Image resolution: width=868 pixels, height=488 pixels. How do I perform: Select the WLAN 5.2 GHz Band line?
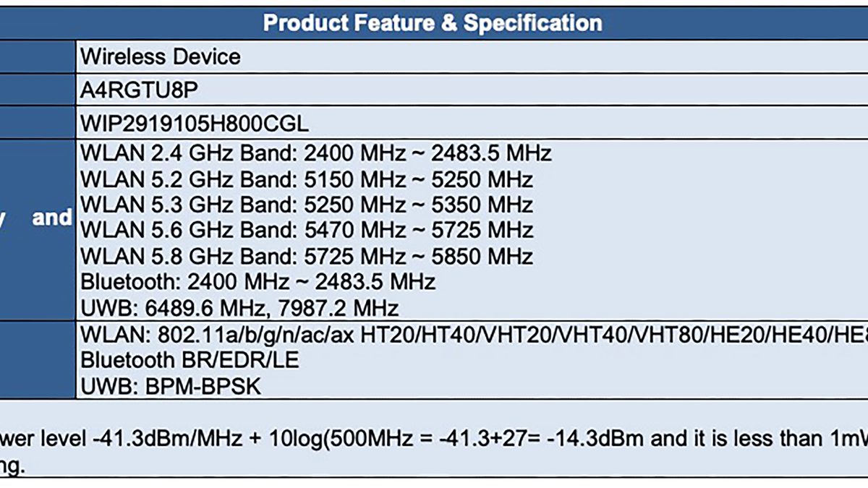pyautogui.click(x=307, y=179)
